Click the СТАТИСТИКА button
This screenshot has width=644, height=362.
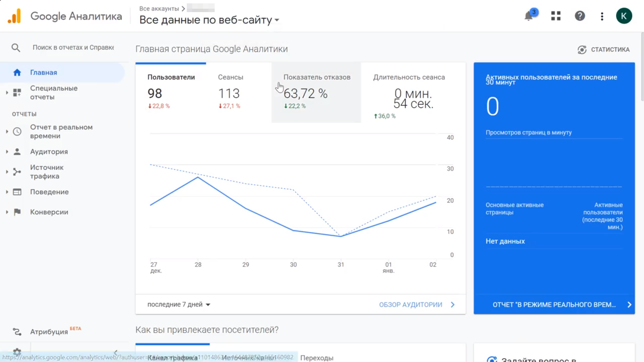click(604, 50)
